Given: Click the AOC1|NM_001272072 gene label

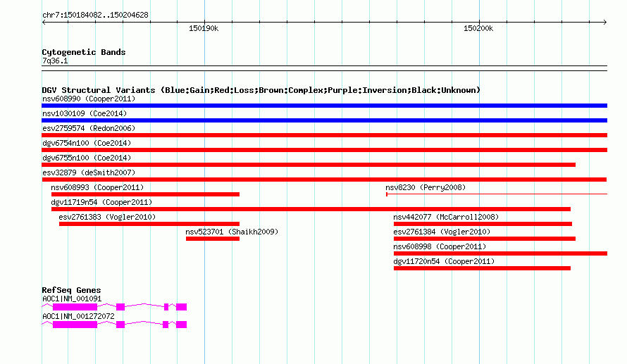Looking at the screenshot, I should (x=78, y=316).
